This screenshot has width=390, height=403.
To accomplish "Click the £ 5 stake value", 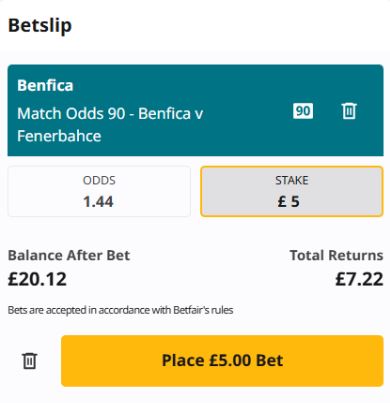I will (x=289, y=201).
